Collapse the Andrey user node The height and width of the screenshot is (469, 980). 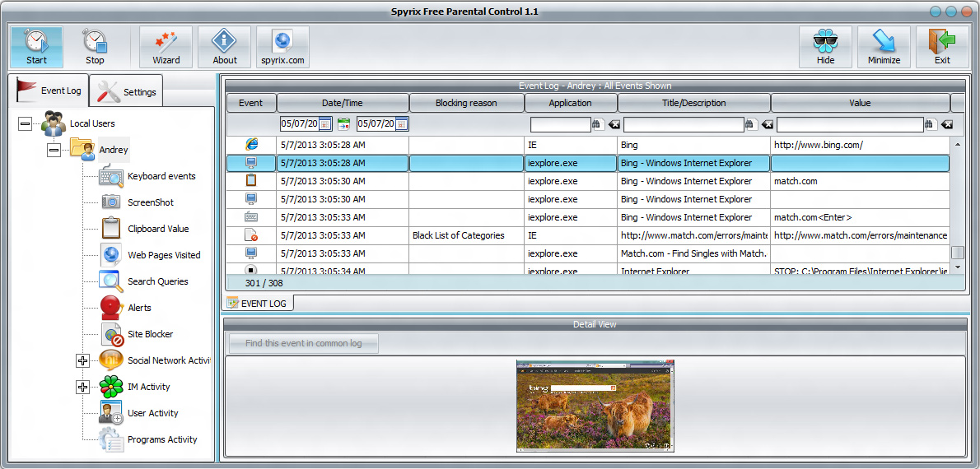click(54, 151)
